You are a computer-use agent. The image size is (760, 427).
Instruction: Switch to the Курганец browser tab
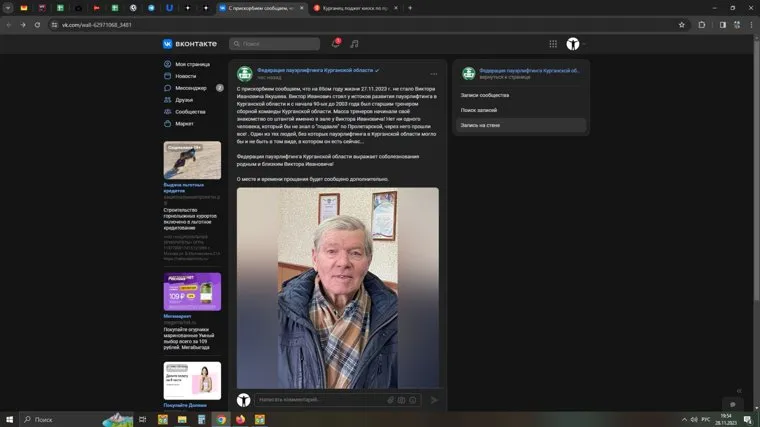(355, 7)
